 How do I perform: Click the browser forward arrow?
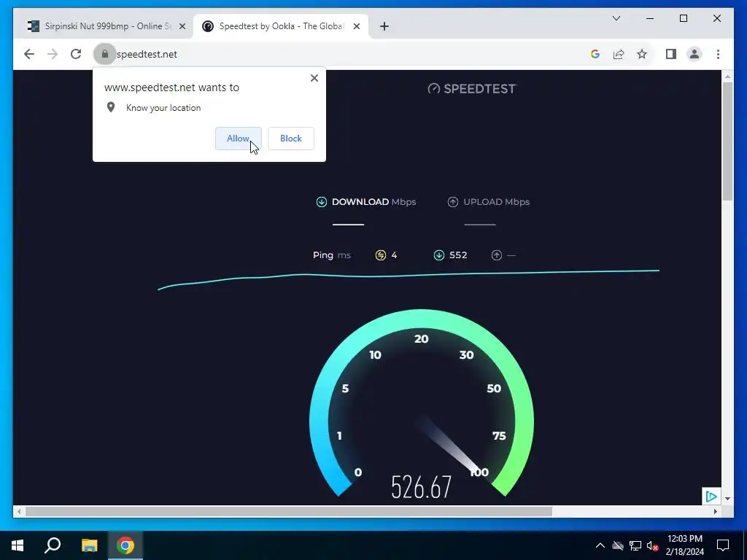53,54
